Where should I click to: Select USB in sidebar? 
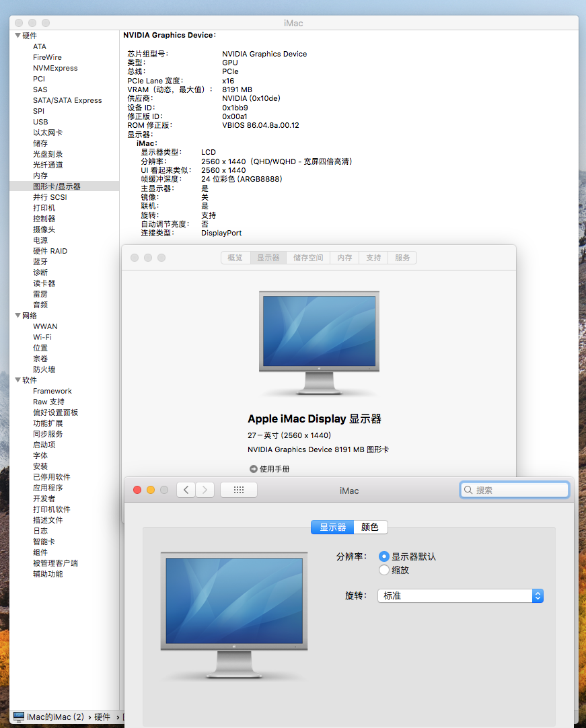tap(40, 122)
